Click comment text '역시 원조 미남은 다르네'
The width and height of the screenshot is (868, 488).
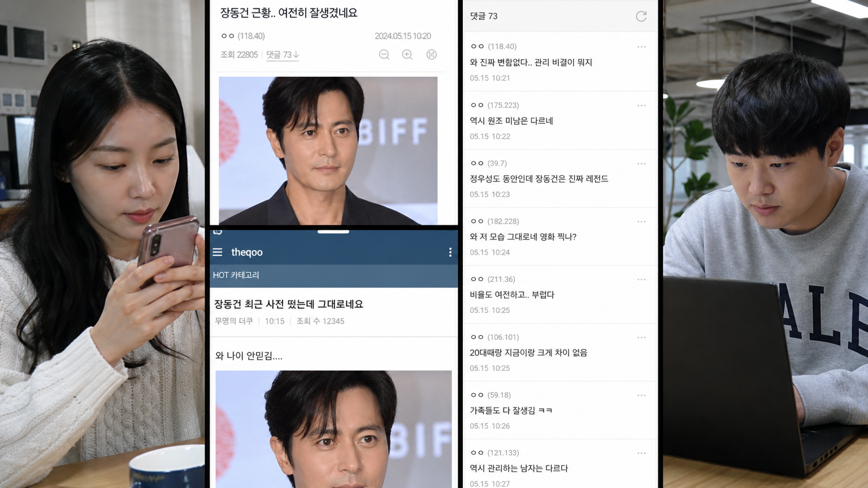511,120
